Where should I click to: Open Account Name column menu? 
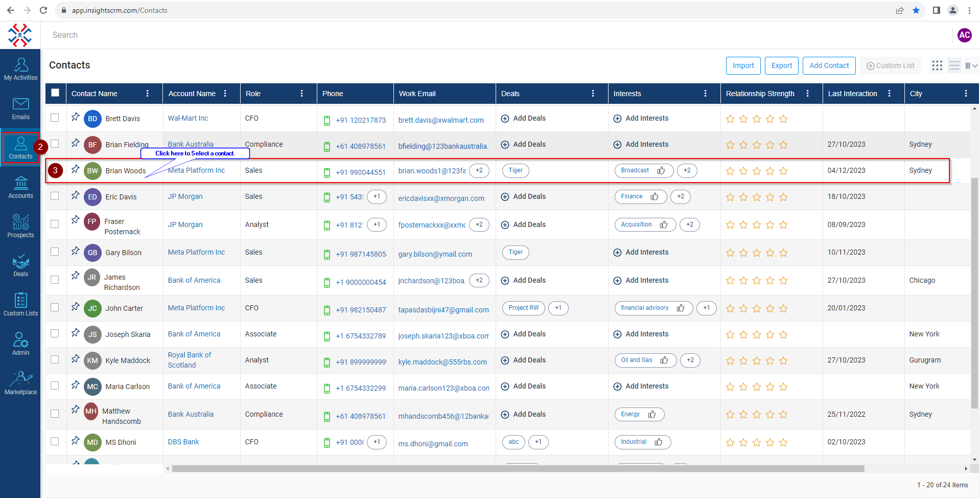[225, 94]
